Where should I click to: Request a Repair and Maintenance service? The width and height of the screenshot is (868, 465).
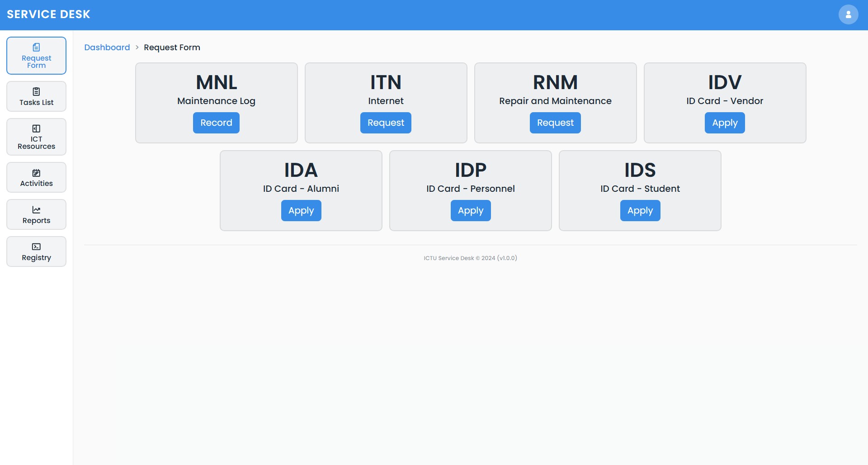click(555, 123)
